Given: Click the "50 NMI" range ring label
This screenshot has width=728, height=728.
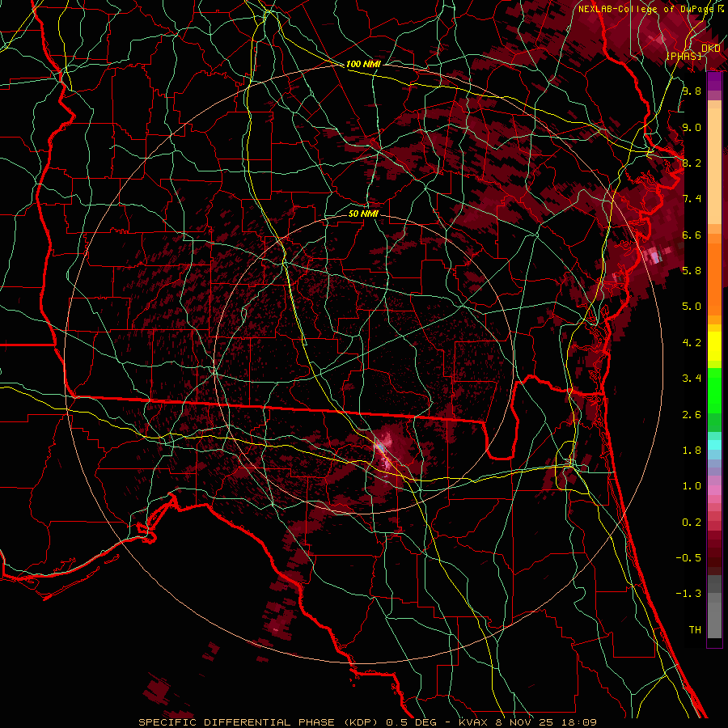Looking at the screenshot, I should point(363,214).
